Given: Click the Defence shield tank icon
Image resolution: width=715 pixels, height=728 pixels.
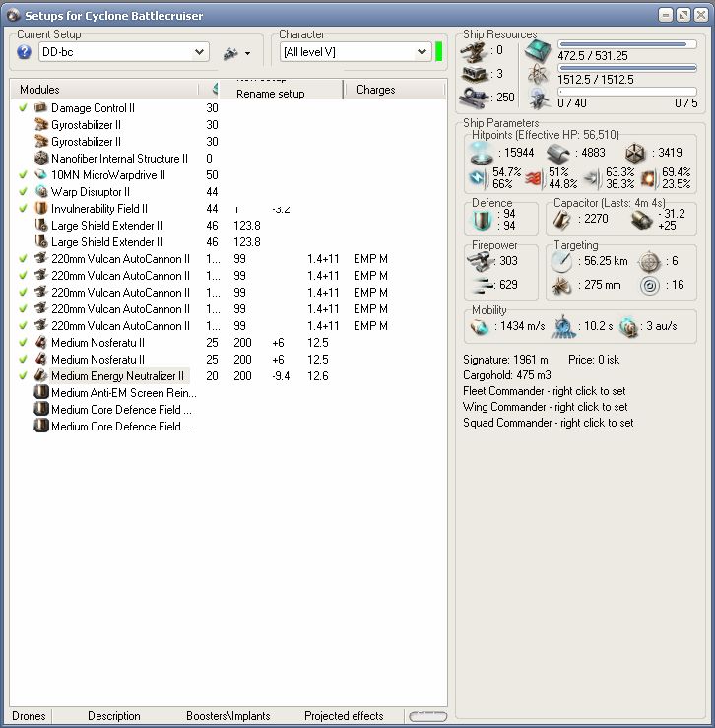Looking at the screenshot, I should [x=482, y=220].
